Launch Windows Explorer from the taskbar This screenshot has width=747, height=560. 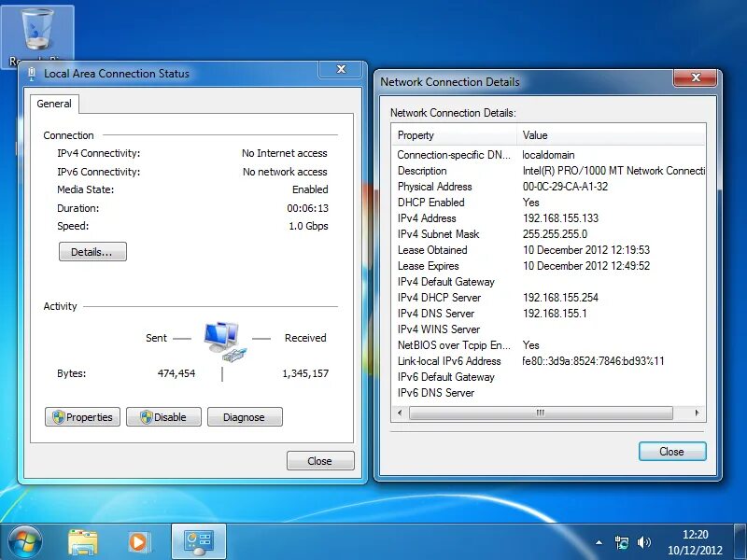point(83,541)
